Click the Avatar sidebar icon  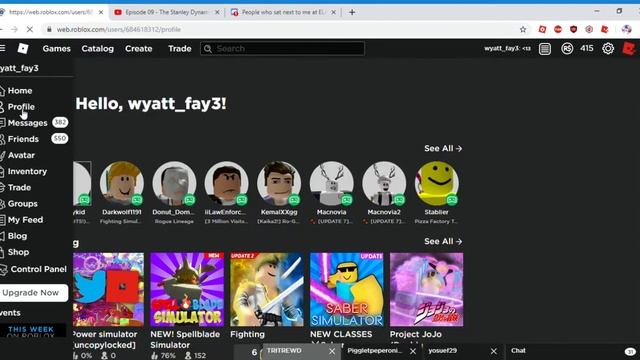(2, 155)
